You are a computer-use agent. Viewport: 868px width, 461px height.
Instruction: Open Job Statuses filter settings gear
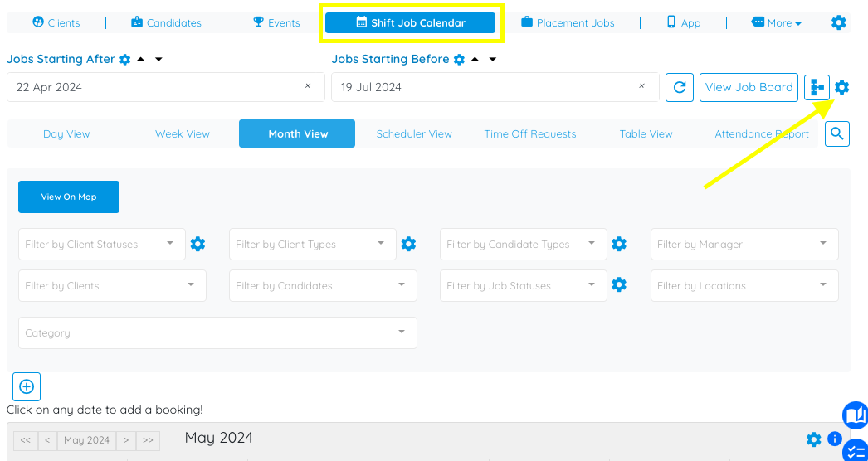pyautogui.click(x=619, y=285)
